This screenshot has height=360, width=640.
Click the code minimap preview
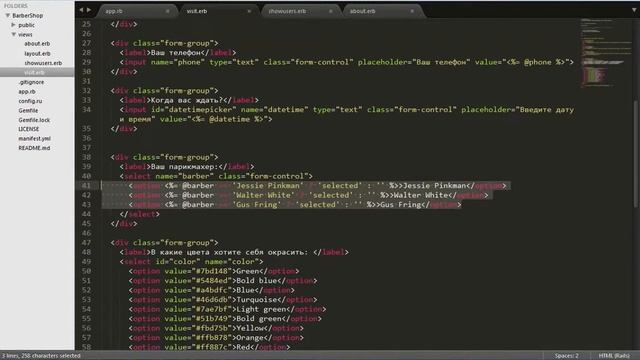[x=605, y=52]
